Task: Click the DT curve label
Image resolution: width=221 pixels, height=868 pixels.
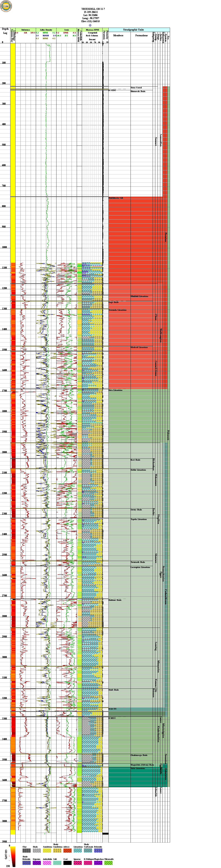Action: pos(66,35)
